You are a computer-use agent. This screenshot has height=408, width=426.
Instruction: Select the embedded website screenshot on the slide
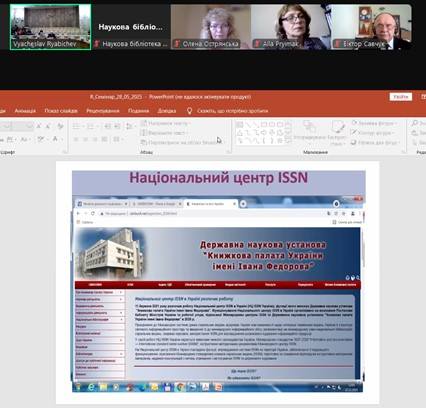click(218, 294)
